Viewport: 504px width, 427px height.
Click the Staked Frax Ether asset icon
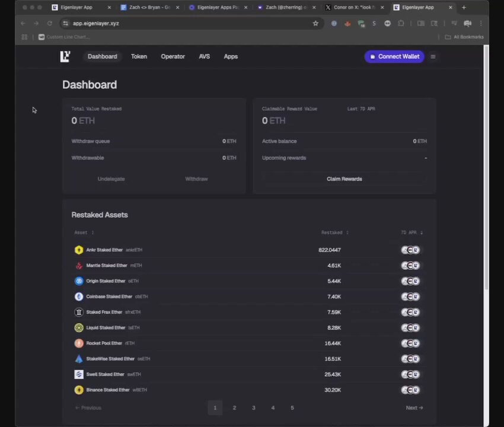79,312
